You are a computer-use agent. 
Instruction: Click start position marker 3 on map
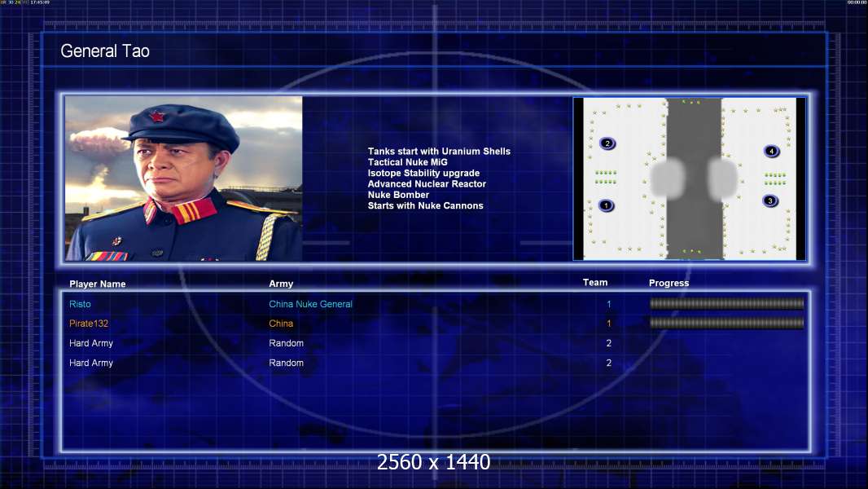pyautogui.click(x=769, y=200)
